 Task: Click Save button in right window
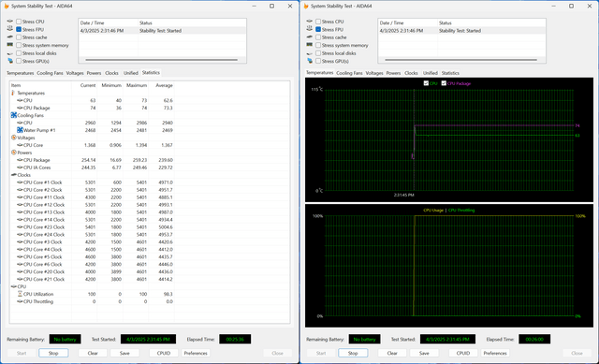coord(424,353)
